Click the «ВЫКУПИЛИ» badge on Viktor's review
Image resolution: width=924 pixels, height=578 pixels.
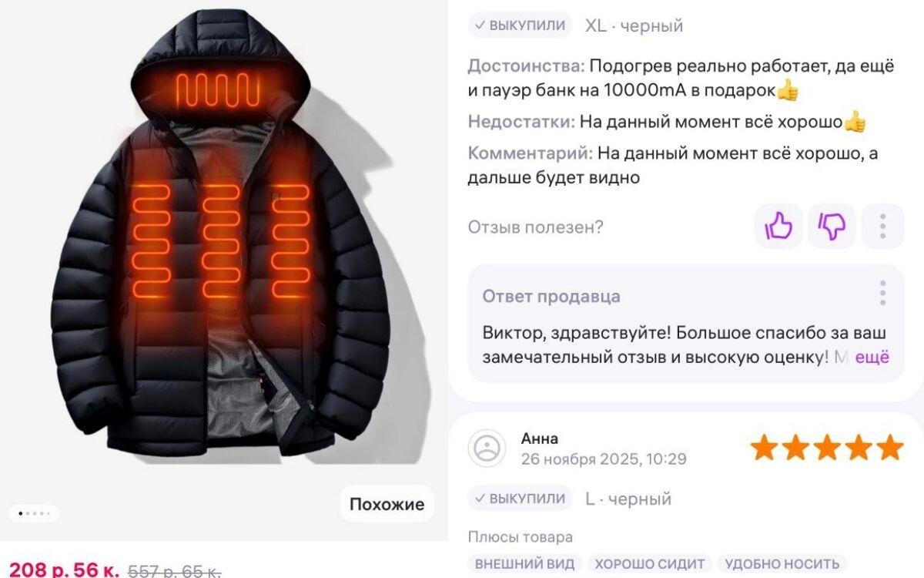click(520, 25)
